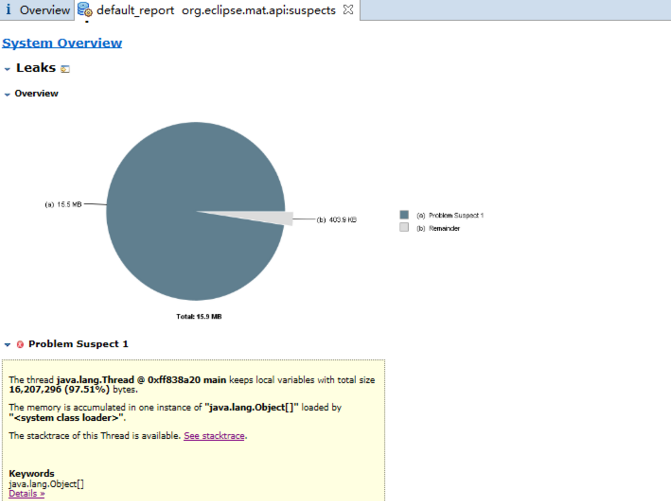The image size is (671, 501).
Task: Click the Problem Suspect 1 legend swatch
Action: (x=404, y=215)
